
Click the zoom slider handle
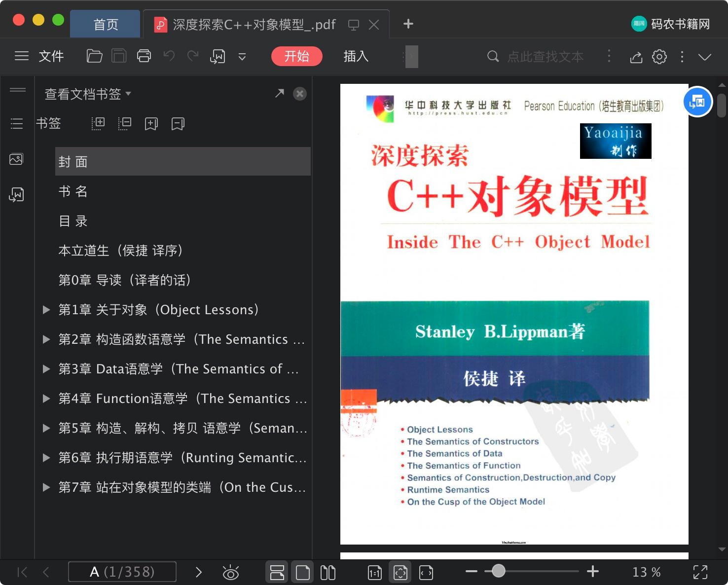click(499, 571)
